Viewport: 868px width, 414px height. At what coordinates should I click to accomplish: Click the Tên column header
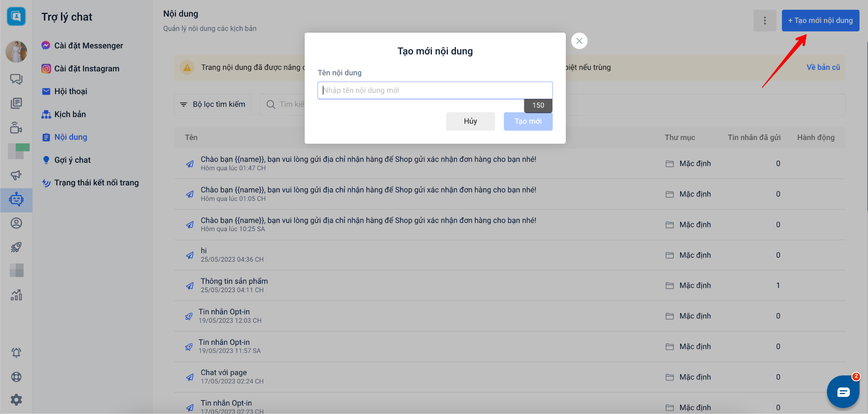191,137
